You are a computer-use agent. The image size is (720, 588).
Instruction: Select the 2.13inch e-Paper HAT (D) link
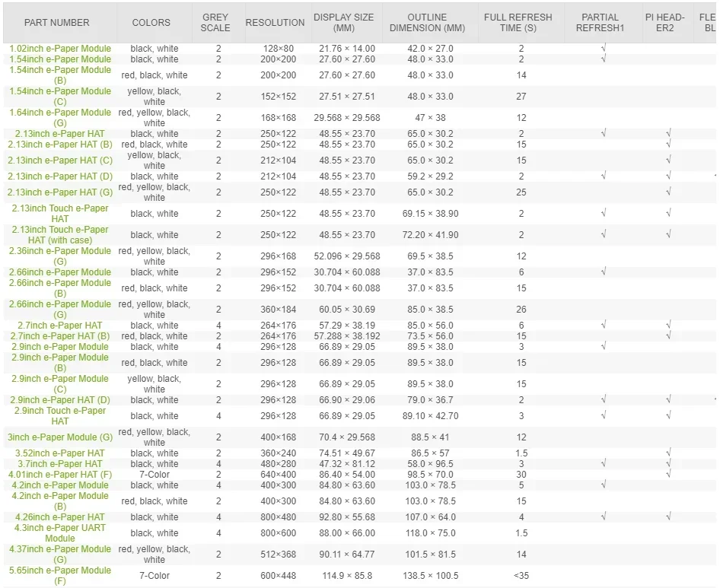click(x=60, y=176)
